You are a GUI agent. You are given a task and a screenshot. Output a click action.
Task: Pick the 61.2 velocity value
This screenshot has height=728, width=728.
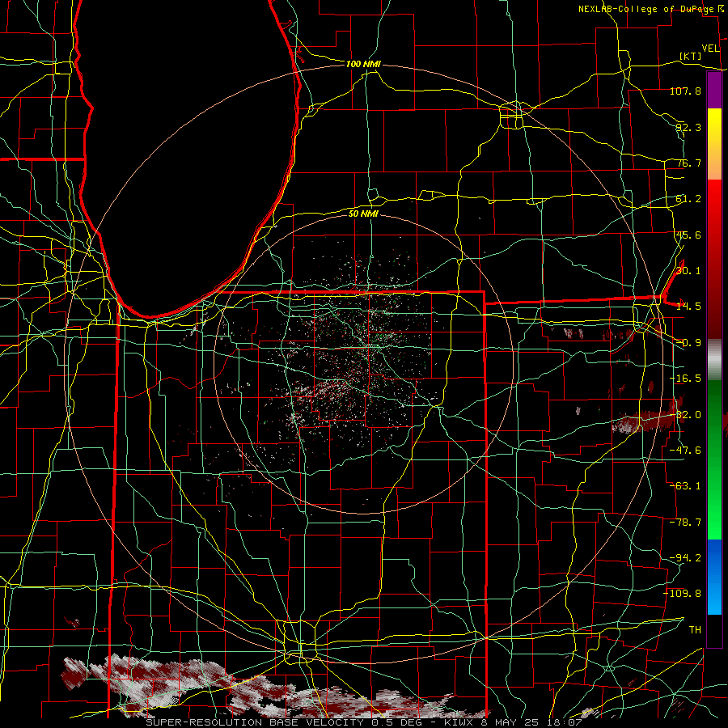pyautogui.click(x=688, y=199)
